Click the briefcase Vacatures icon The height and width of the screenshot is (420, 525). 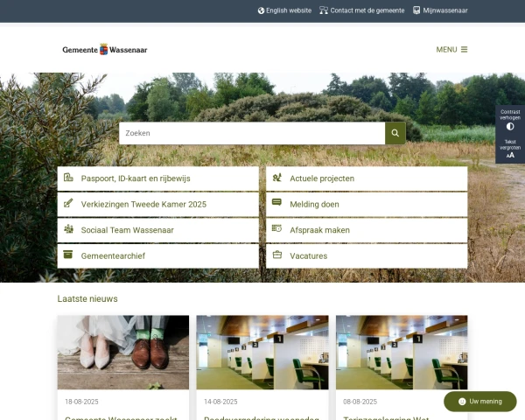coord(276,255)
